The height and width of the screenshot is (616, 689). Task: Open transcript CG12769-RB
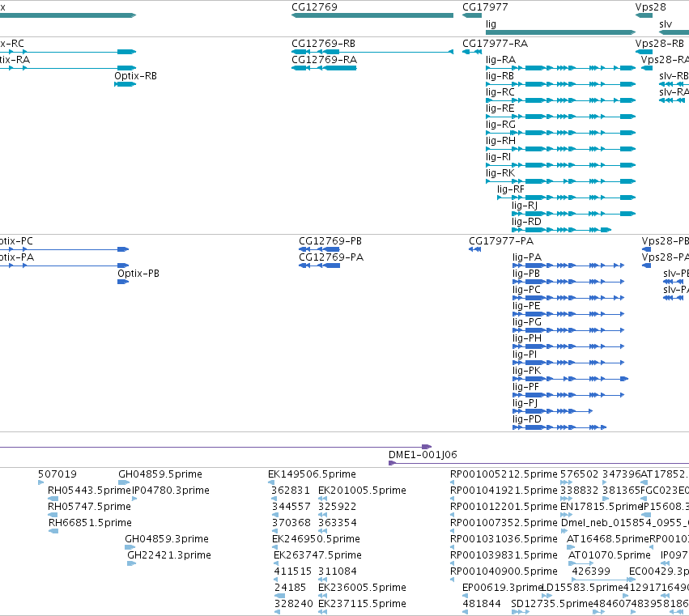[x=323, y=44]
